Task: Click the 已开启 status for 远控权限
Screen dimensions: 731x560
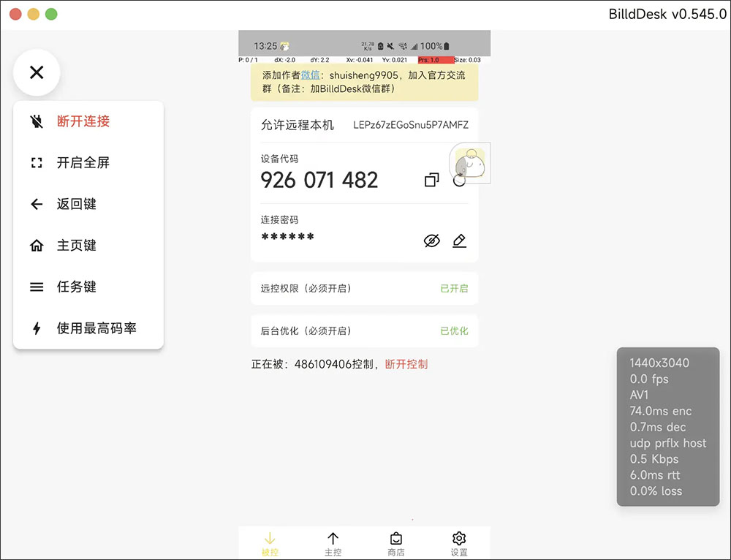Action: pyautogui.click(x=454, y=289)
